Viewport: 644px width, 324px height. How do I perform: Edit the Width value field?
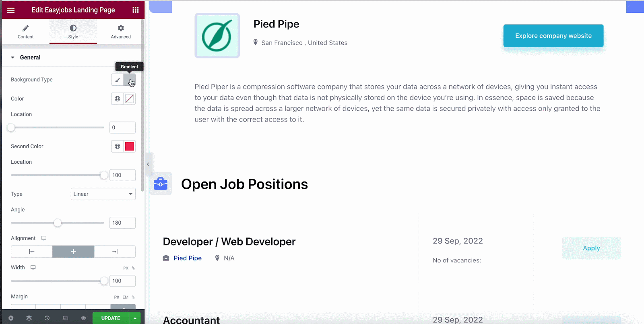122,281
